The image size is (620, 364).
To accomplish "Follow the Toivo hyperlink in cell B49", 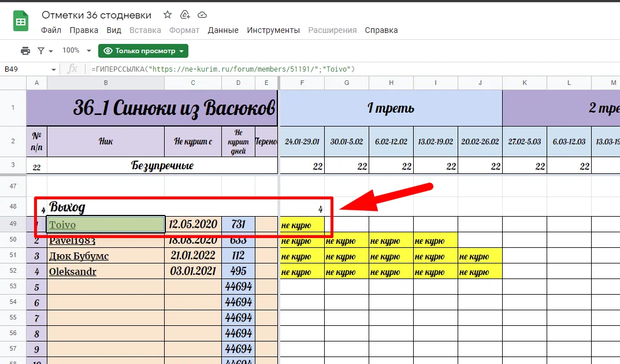I will (62, 225).
